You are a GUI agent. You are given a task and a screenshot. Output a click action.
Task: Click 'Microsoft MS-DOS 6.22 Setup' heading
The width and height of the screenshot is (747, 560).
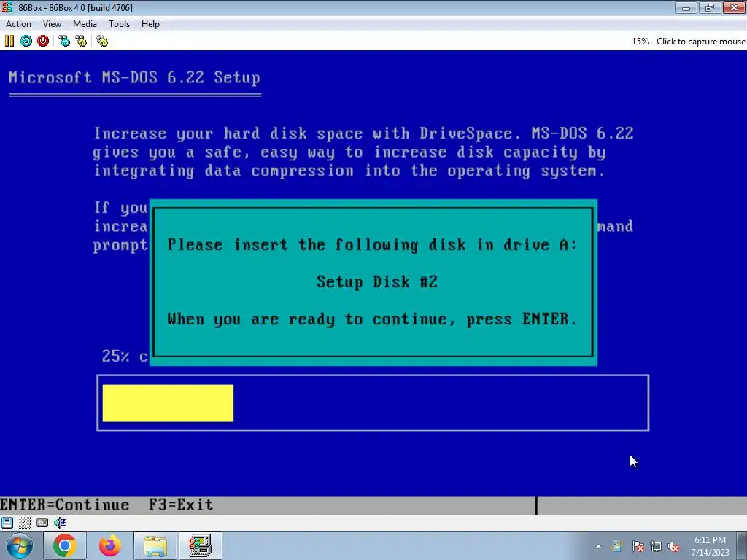134,77
